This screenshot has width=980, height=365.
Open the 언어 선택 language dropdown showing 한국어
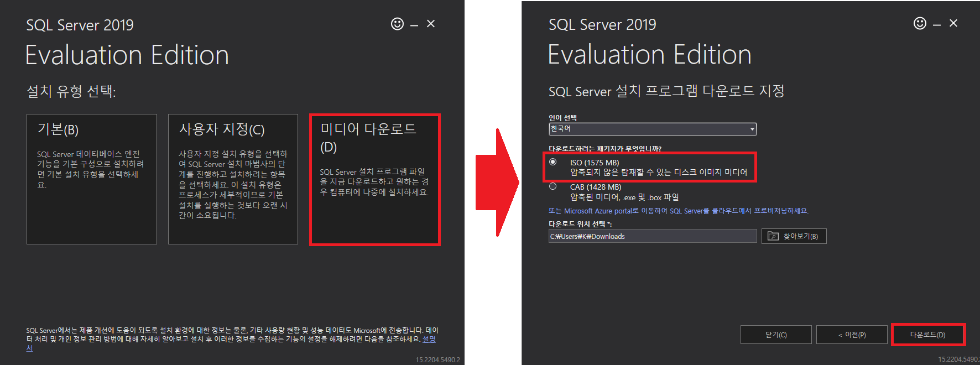(653, 129)
